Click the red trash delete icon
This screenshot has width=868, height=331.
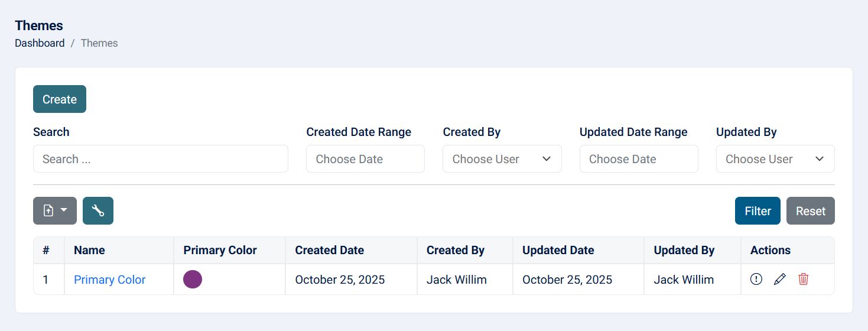point(803,279)
